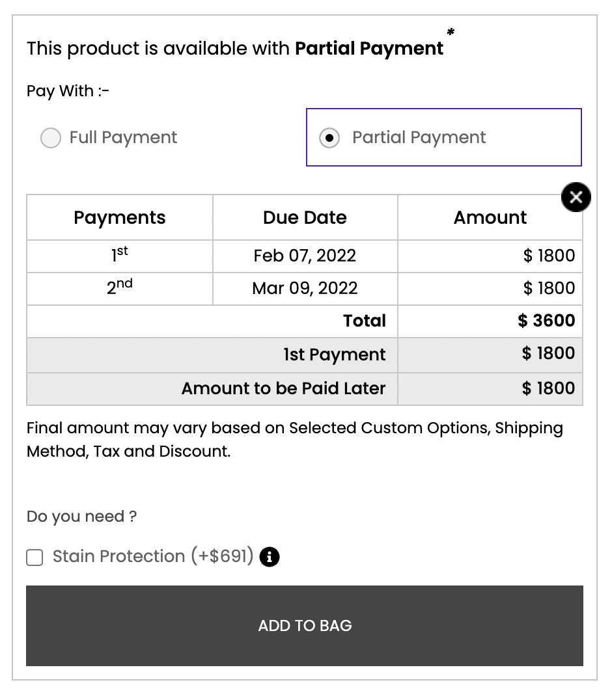Select the Full Payment radio button
Screen dimensions: 612x700
[51, 137]
